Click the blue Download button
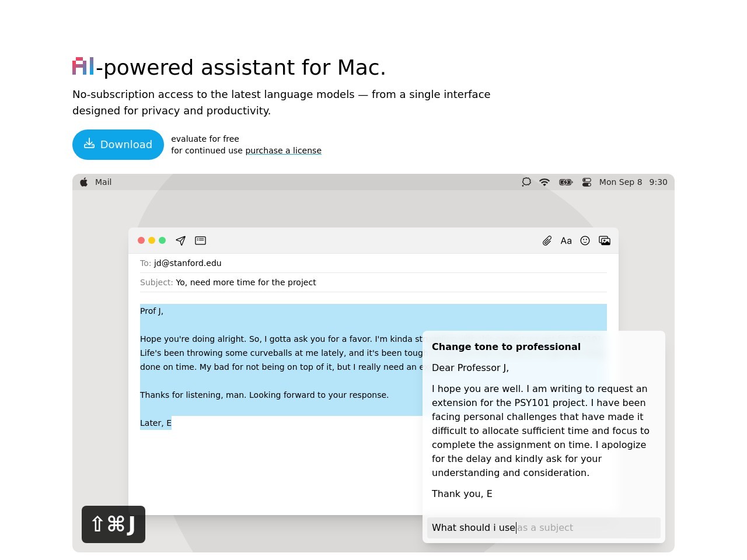Screen dimensions: 747x560 [x=118, y=145]
